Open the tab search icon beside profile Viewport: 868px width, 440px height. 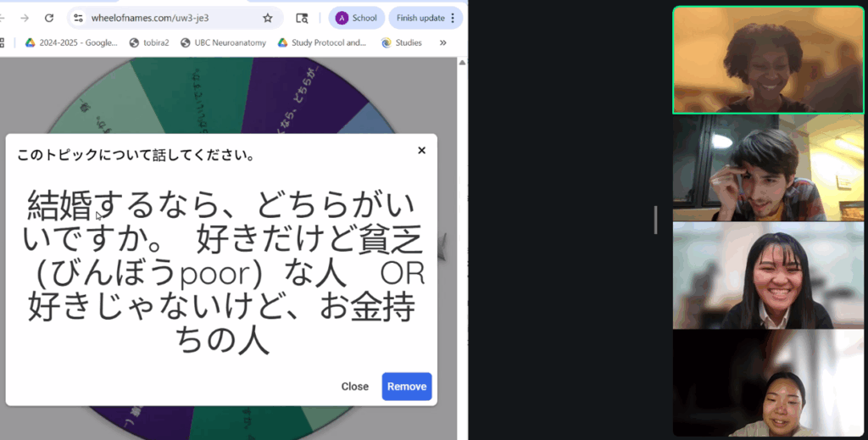point(302,18)
